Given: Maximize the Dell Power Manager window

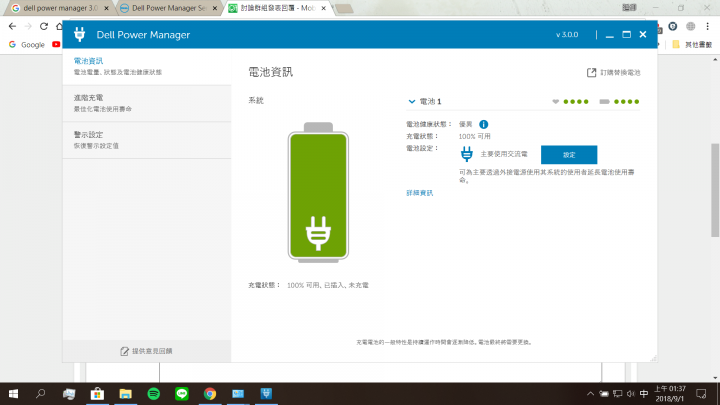Looking at the screenshot, I should click(626, 34).
